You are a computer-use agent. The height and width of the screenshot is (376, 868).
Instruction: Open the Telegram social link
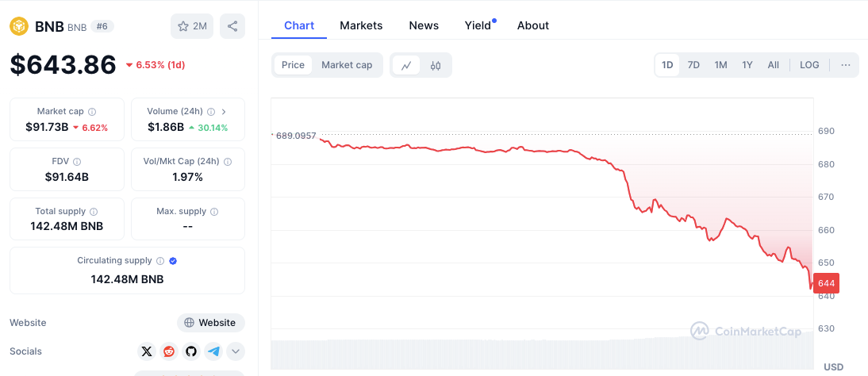click(213, 351)
